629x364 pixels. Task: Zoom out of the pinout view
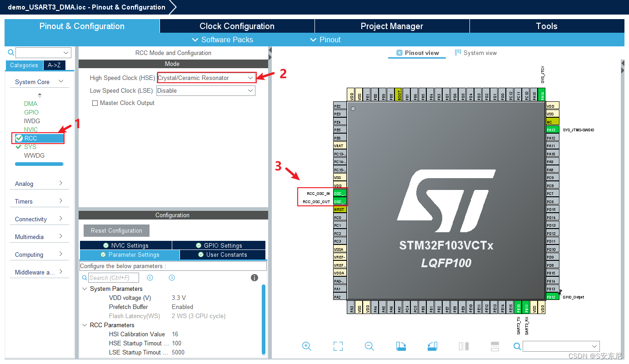click(x=369, y=346)
